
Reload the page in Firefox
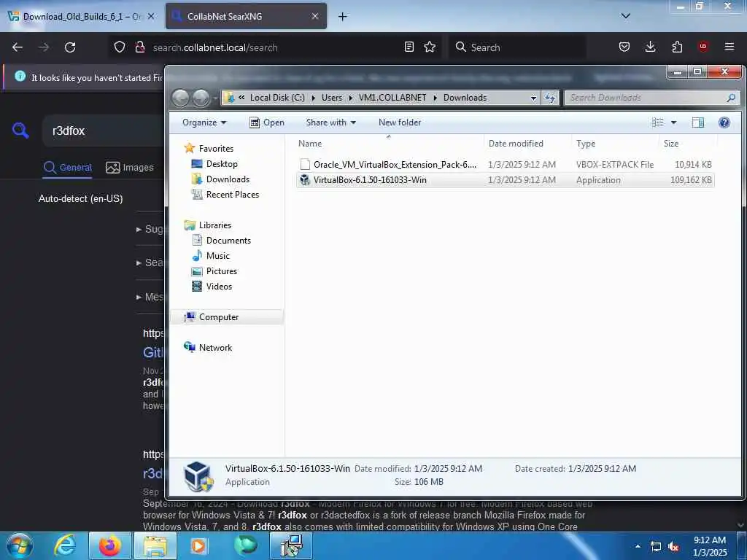point(70,47)
